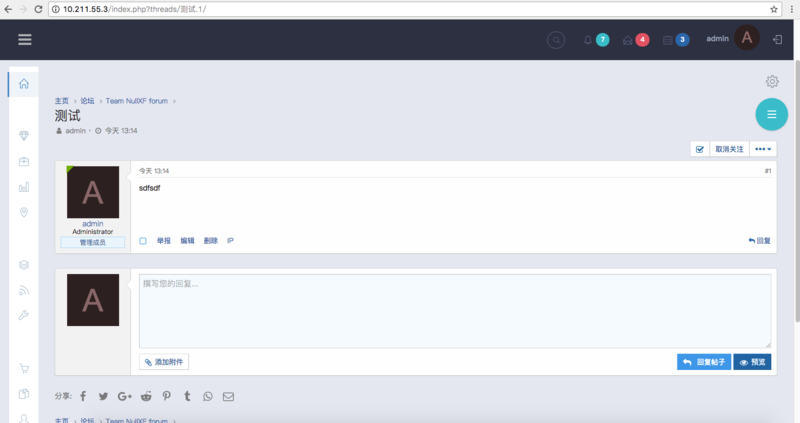The width and height of the screenshot is (800, 423).
Task: Click into the reply message text area
Action: (454, 311)
